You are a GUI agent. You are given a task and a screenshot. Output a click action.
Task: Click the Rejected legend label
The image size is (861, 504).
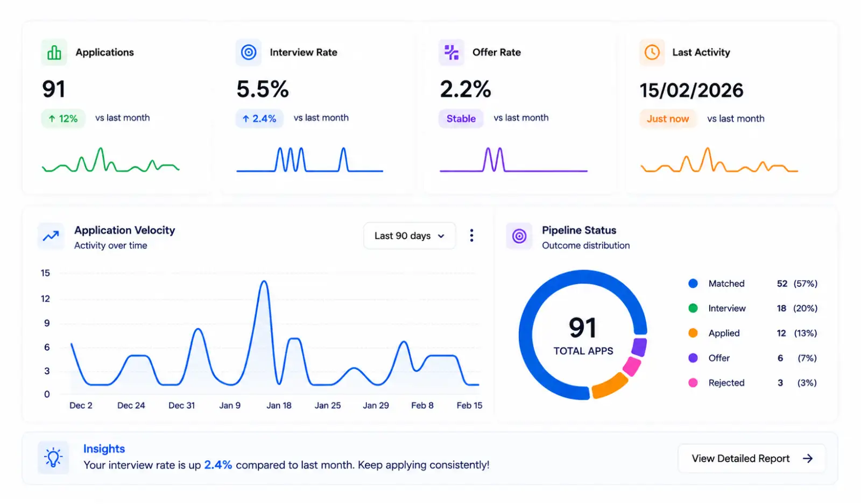[x=726, y=382]
